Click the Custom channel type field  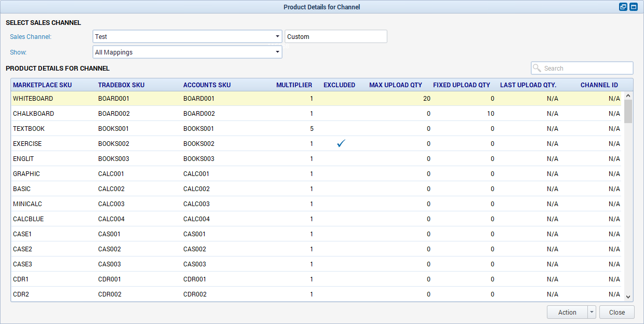(x=336, y=37)
